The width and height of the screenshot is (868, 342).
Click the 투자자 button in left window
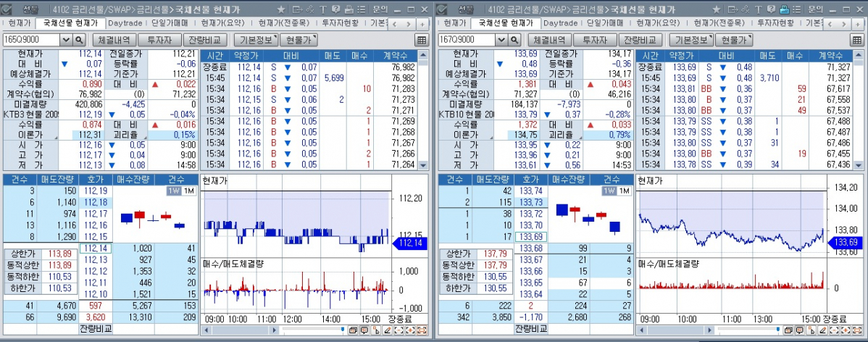pyautogui.click(x=159, y=40)
